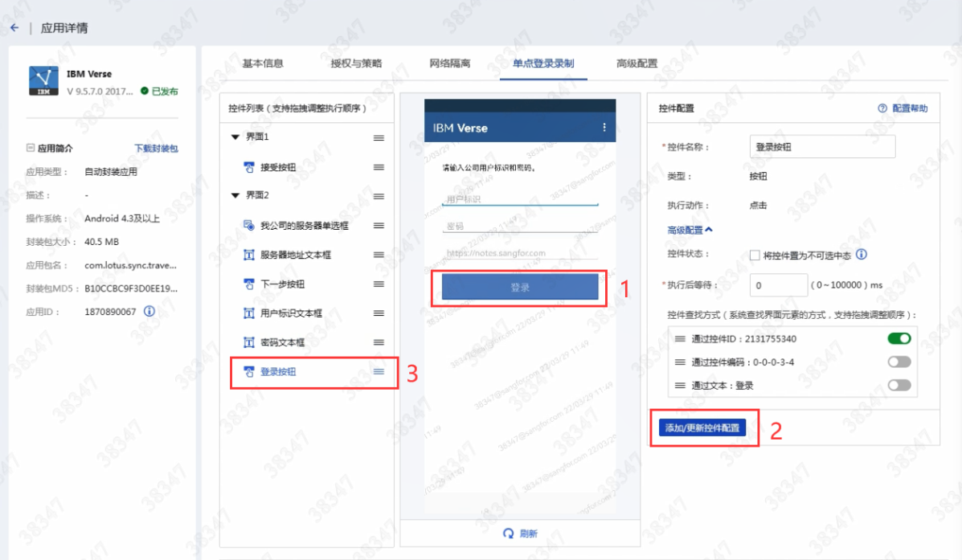Disable the 通过控件ID toggle switch
962x560 pixels.
[899, 339]
